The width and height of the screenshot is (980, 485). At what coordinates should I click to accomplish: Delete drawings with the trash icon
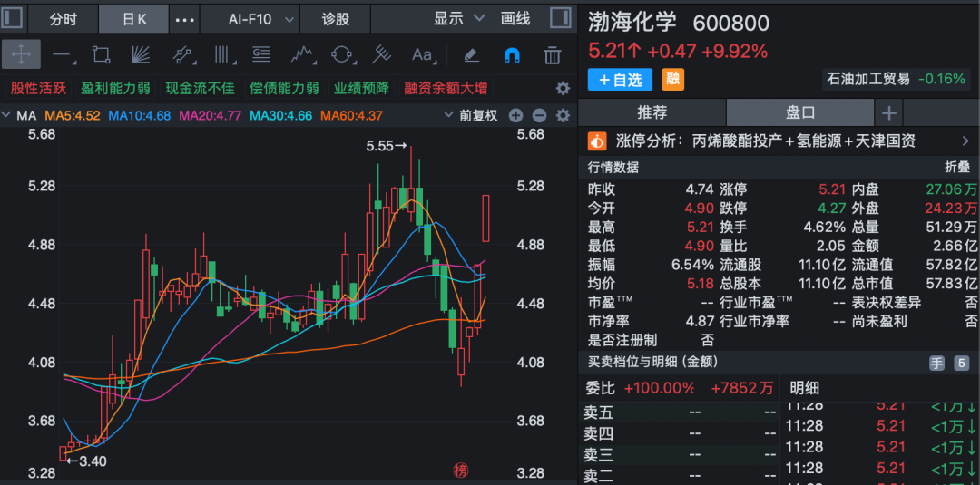(x=552, y=55)
